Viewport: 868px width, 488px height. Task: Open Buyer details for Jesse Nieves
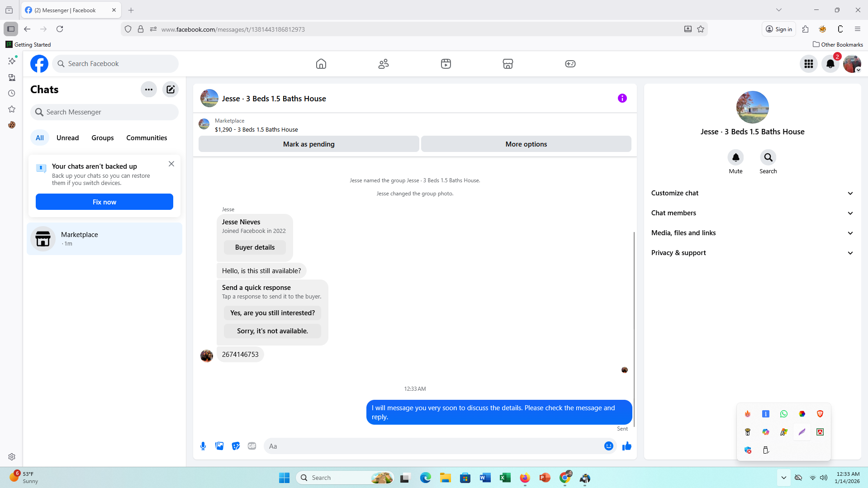pos(255,247)
